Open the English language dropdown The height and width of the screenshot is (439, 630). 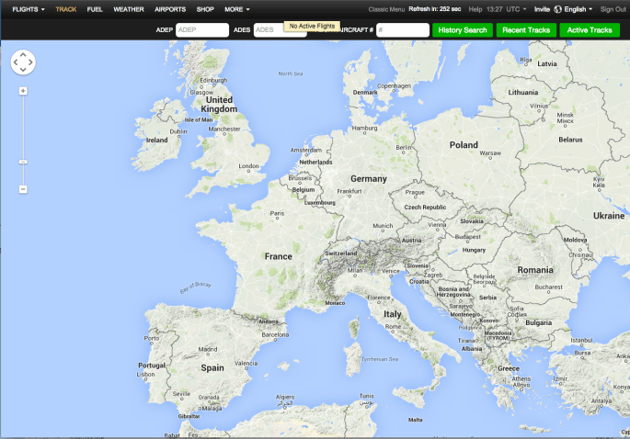tap(578, 9)
